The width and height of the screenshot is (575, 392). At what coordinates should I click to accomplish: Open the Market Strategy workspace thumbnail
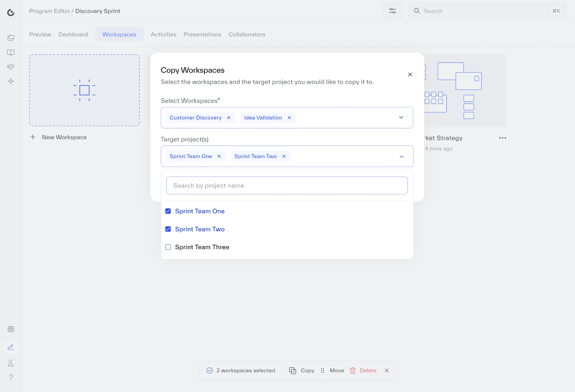(465, 91)
